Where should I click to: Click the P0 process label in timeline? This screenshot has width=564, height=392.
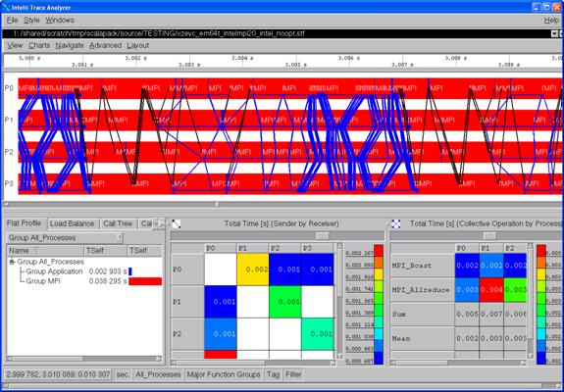[x=9, y=88]
